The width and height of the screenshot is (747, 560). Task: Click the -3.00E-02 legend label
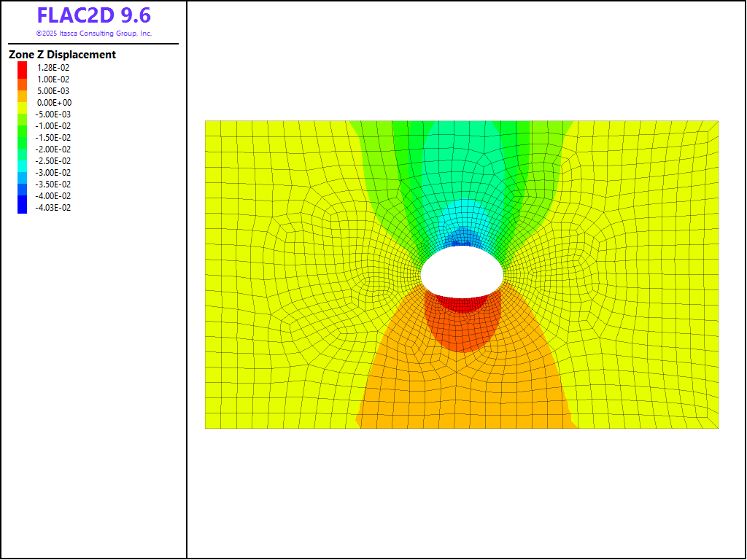click(x=54, y=173)
